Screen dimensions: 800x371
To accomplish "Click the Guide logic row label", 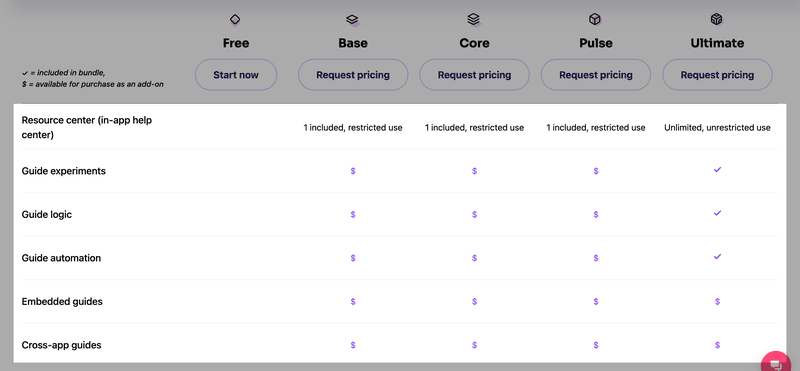I will coord(47,214).
